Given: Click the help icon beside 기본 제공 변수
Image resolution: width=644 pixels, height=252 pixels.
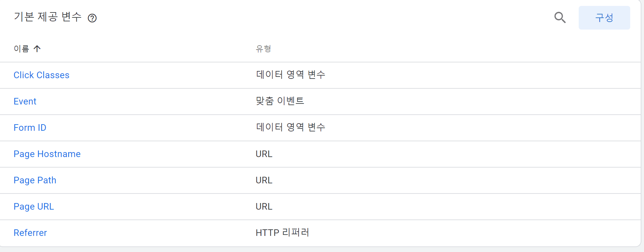Looking at the screenshot, I should (92, 18).
